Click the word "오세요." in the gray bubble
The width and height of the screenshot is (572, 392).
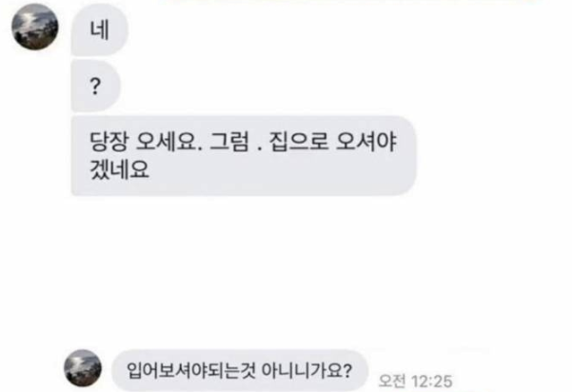click(168, 141)
